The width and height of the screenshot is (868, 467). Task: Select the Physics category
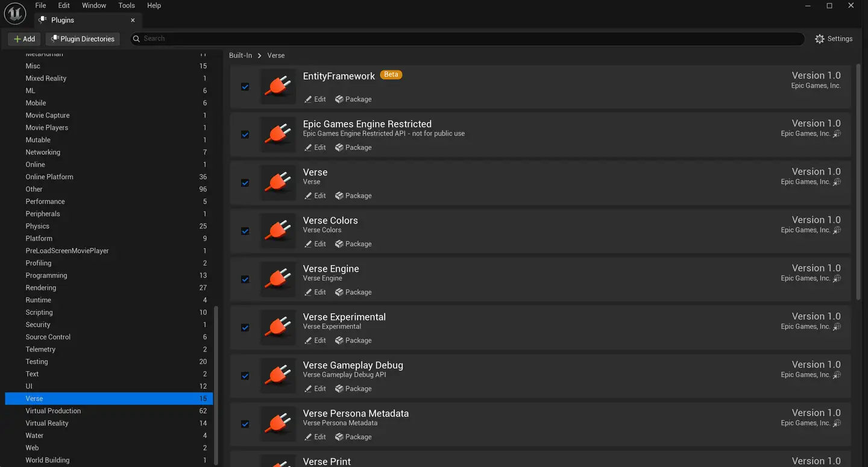pyautogui.click(x=109, y=226)
